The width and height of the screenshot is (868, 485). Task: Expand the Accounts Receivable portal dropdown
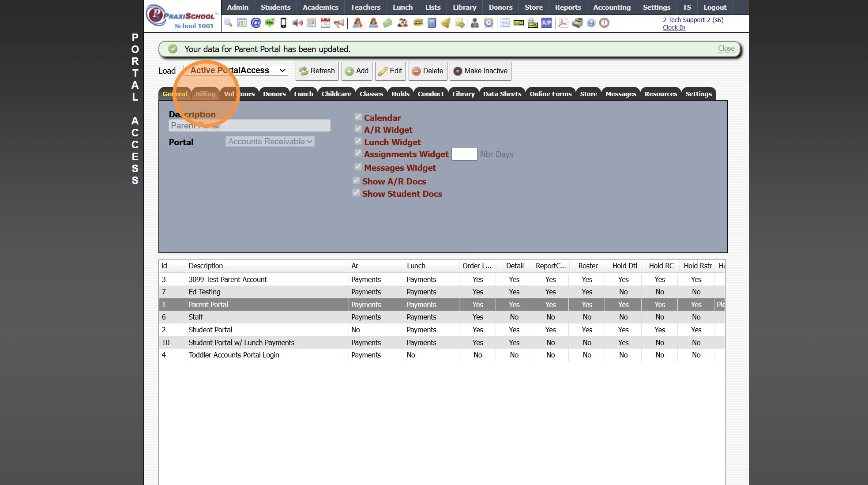(x=270, y=142)
